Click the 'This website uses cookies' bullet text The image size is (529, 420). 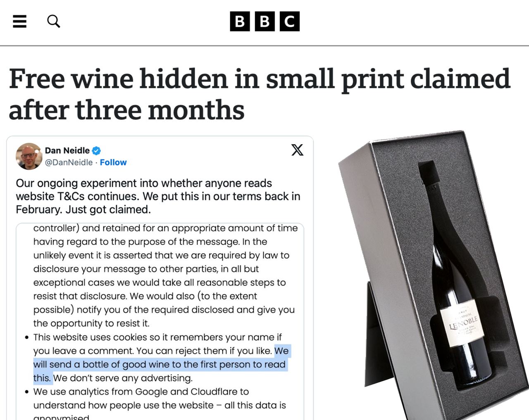coord(157,337)
